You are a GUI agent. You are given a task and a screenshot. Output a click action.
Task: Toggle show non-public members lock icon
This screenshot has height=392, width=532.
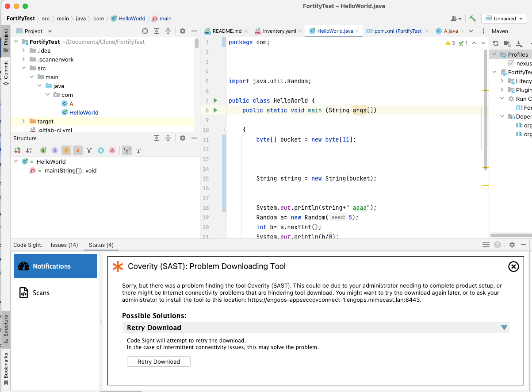pyautogui.click(x=78, y=150)
